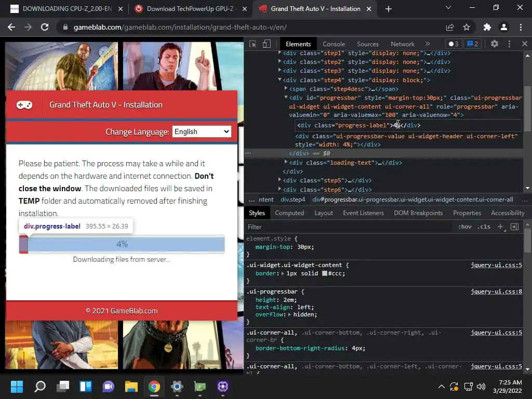
Task: Toggle .cls element classes panel
Action: (x=484, y=227)
